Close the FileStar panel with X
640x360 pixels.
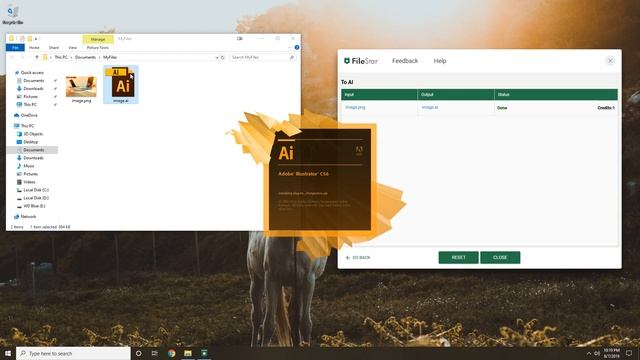tap(610, 61)
